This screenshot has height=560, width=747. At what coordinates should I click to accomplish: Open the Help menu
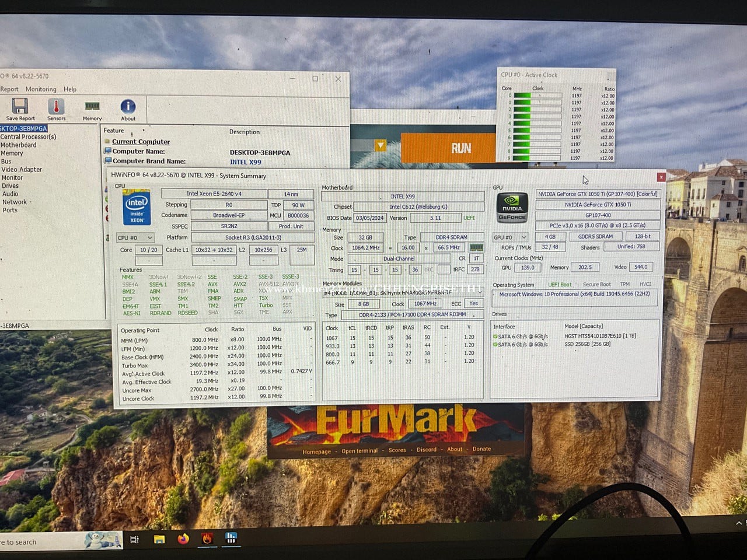point(70,89)
